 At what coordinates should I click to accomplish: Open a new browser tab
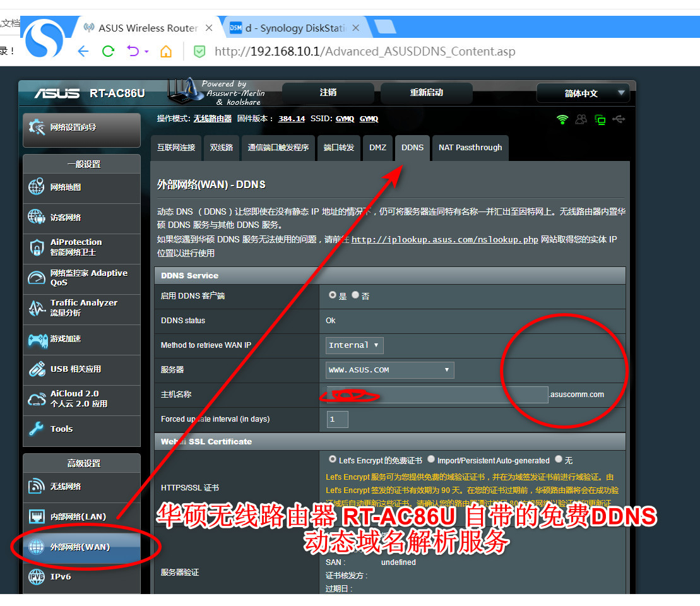(385, 27)
